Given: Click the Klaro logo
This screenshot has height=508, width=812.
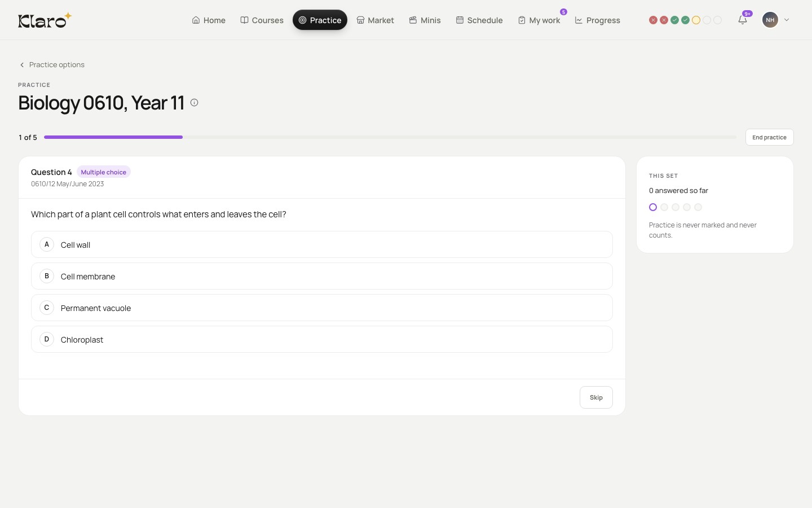Looking at the screenshot, I should pyautogui.click(x=45, y=20).
